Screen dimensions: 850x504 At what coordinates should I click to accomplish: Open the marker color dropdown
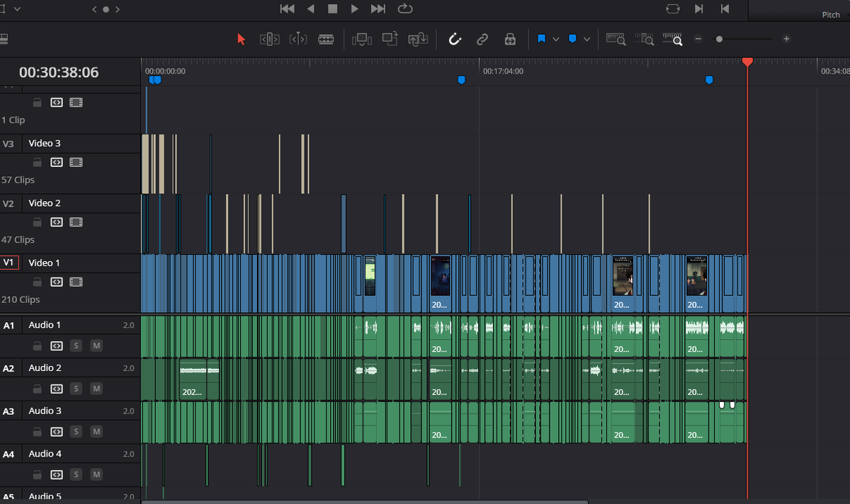[584, 39]
